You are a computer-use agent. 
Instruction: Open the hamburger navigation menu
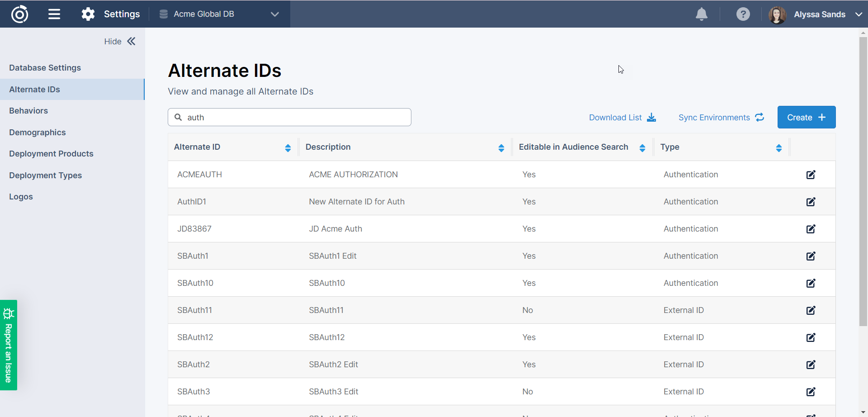click(54, 14)
